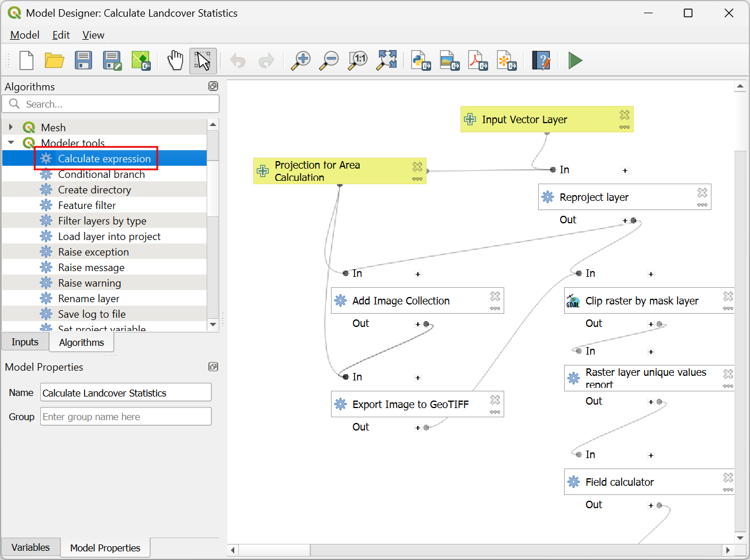750x560 pixels.
Task: Export model as PDF
Action: tap(478, 60)
